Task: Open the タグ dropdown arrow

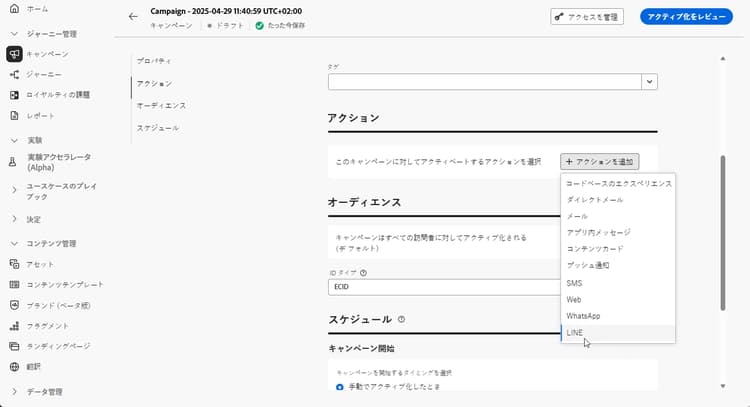Action: coord(649,82)
